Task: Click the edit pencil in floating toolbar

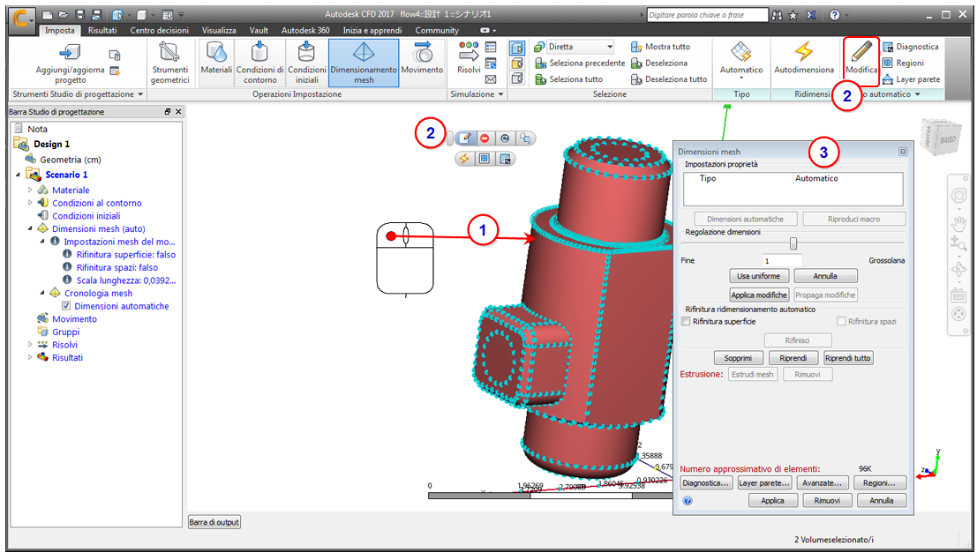Action: click(465, 138)
